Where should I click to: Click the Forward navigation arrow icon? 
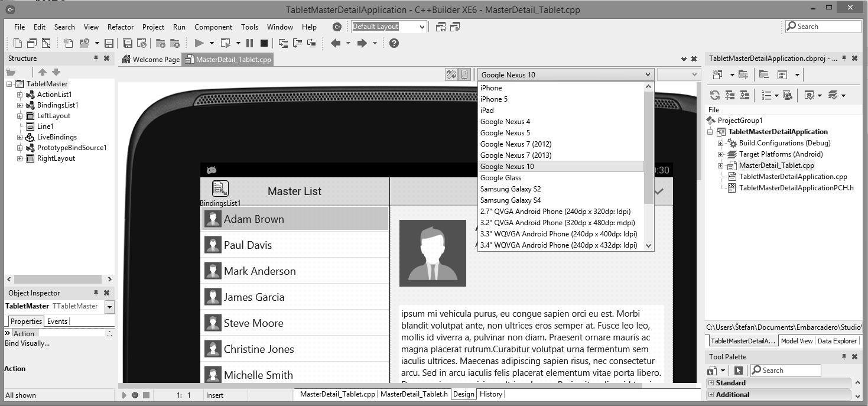point(362,43)
